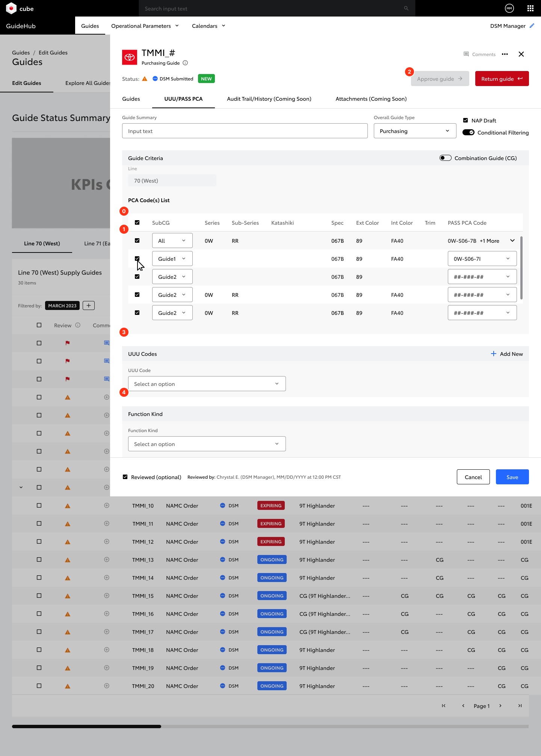Click the Return guide button
Screen dimensions: 541x756
tap(502, 79)
